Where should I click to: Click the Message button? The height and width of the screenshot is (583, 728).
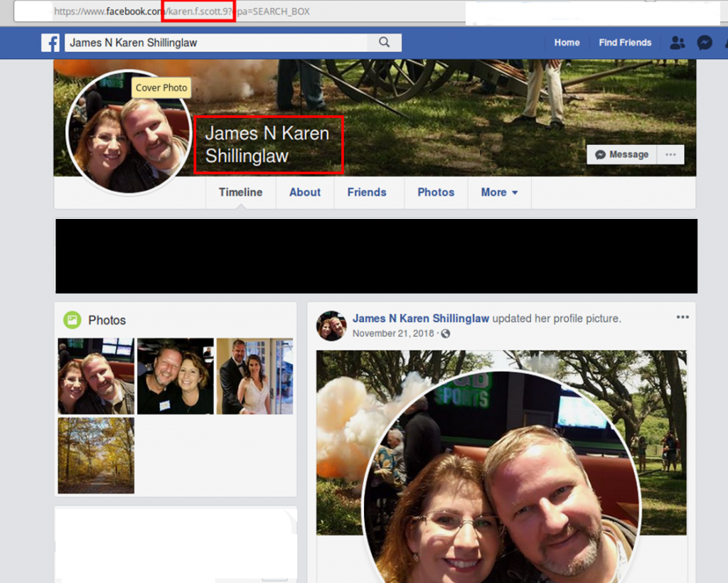point(621,154)
